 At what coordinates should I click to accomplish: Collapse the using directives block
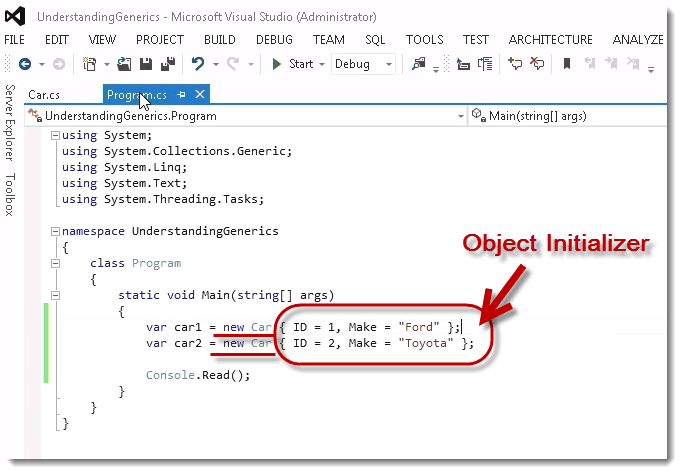(55, 136)
